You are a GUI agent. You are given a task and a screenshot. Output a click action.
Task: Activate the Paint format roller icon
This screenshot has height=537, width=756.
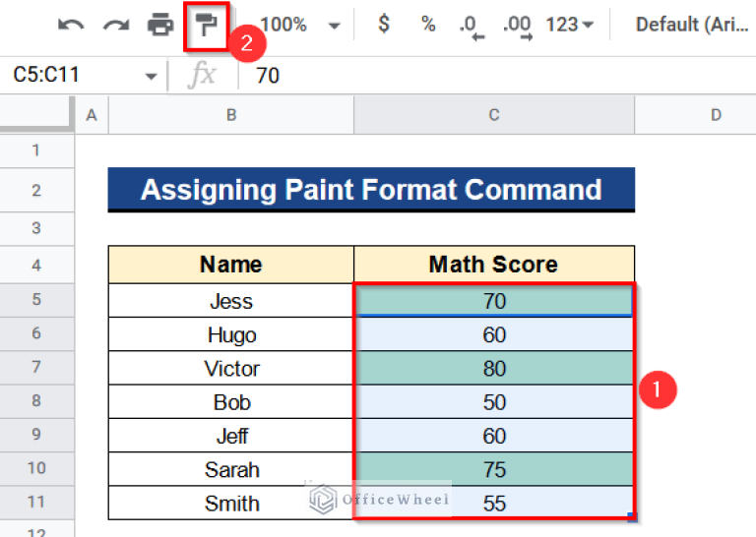(x=205, y=26)
